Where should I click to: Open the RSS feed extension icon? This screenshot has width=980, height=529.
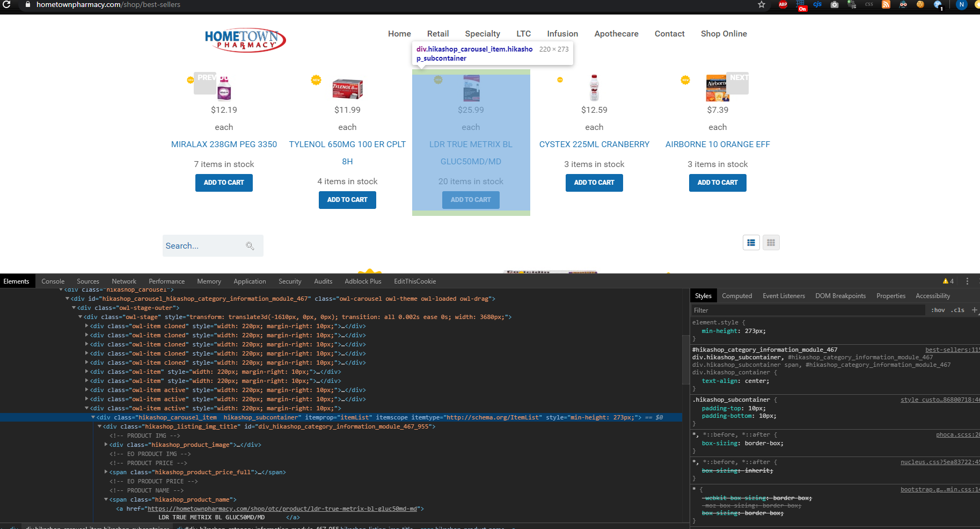tap(886, 4)
